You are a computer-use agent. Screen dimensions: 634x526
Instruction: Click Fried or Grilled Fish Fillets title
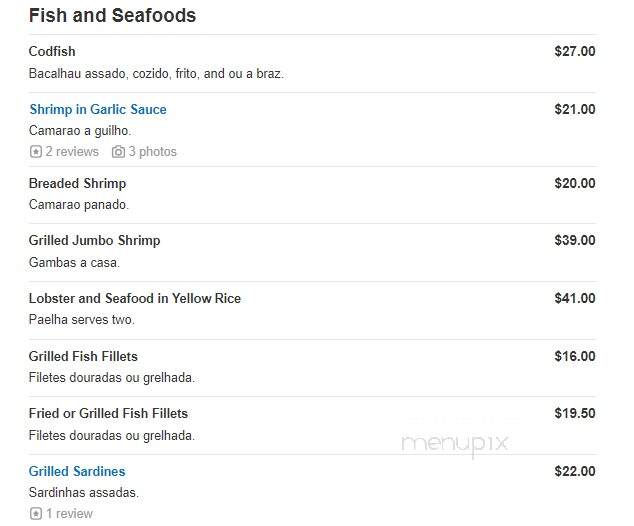[x=108, y=413]
